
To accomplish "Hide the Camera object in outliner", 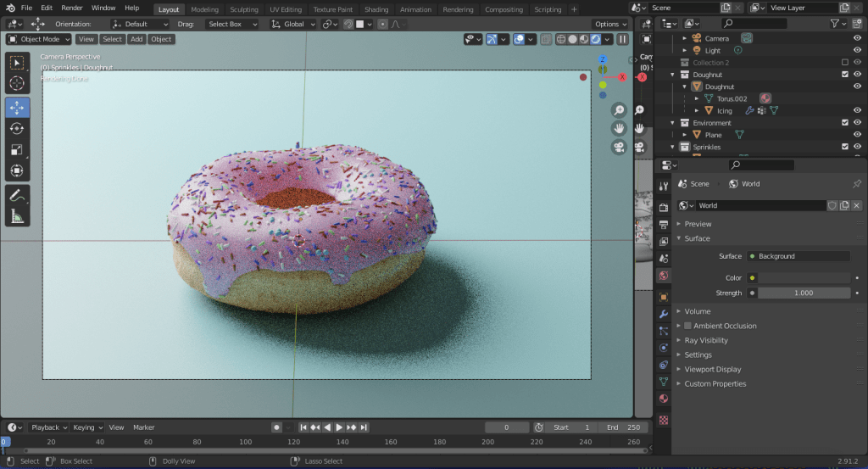I will coord(857,38).
